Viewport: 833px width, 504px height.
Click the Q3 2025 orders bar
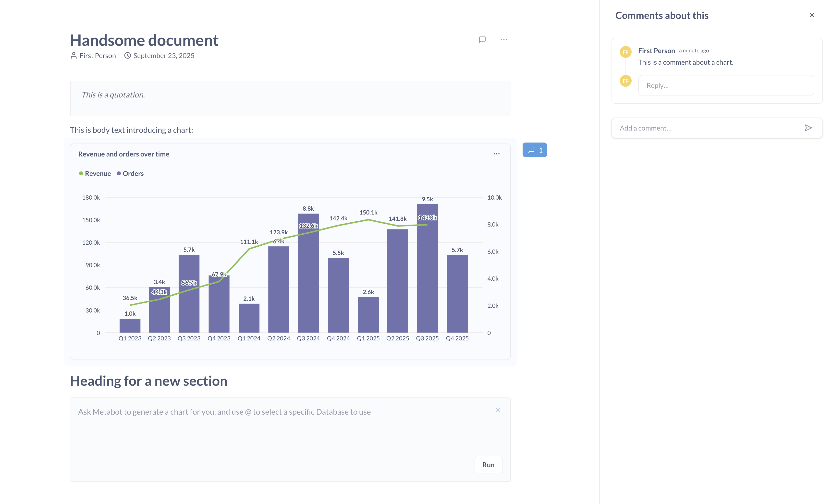427,277
